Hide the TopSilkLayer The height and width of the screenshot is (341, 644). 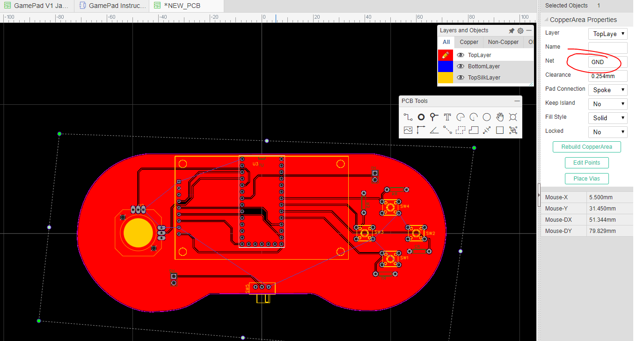[x=461, y=77]
